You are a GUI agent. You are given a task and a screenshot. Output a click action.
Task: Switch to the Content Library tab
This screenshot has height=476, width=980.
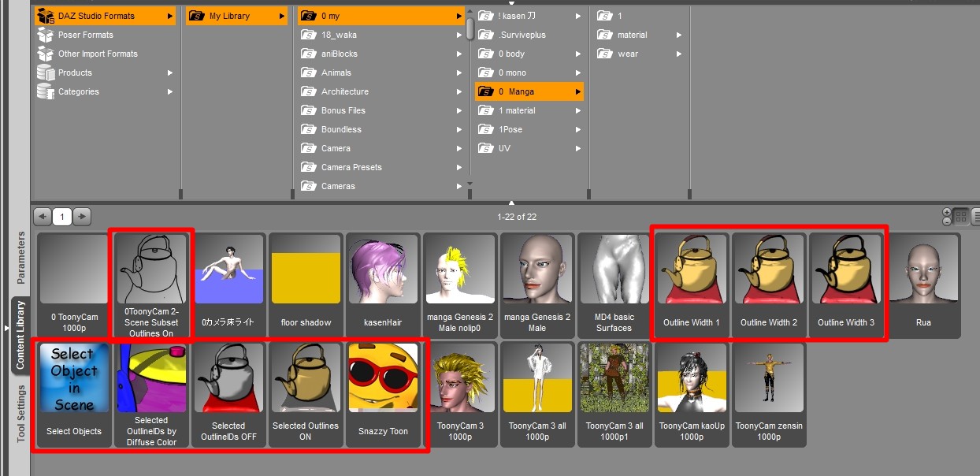pyautogui.click(x=21, y=334)
